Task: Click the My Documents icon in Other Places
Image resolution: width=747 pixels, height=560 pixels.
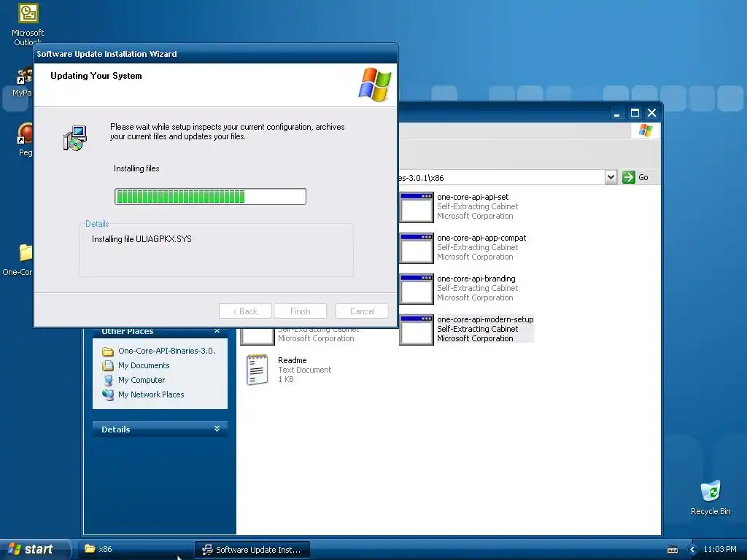Action: (x=108, y=366)
